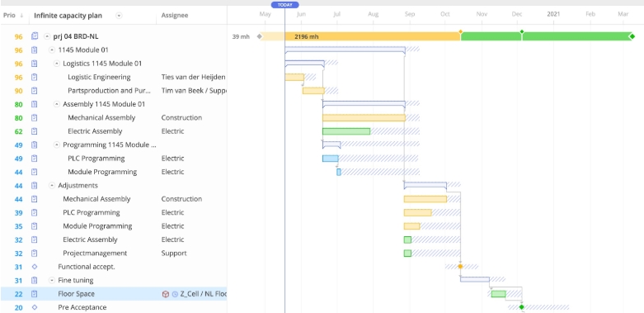Screen dimensions: 644x313
Task: Click Assignee column header
Action: click(x=175, y=16)
